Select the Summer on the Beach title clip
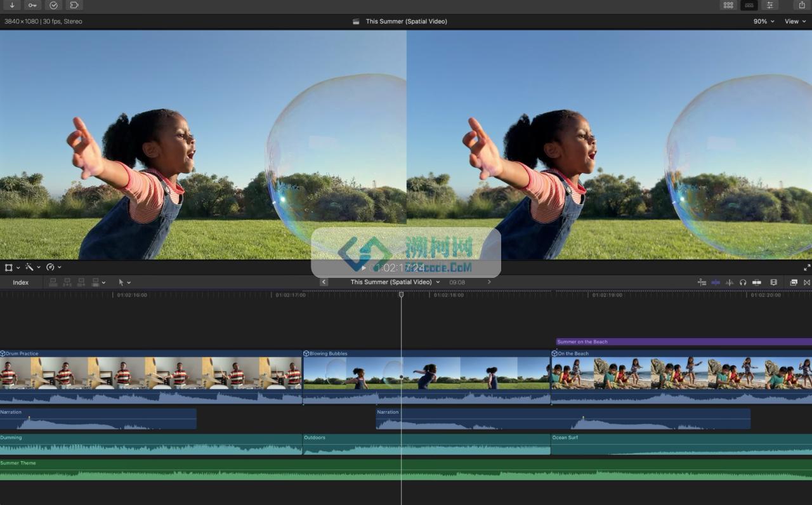Screen dimensions: 812x505 coord(684,342)
